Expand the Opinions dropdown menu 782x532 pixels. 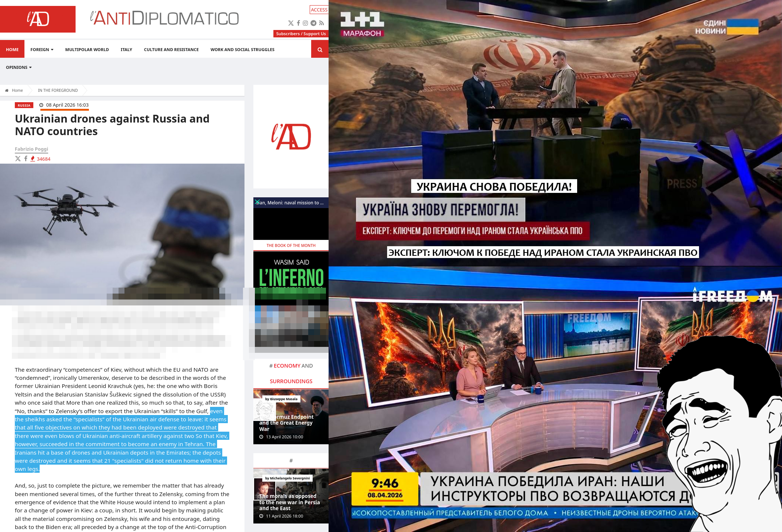19,67
